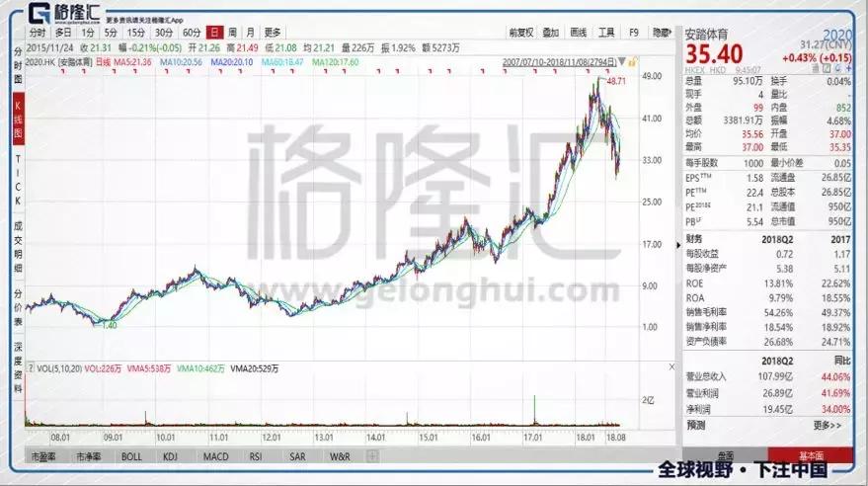Viewport: 868px width, 486px height.
Task: Click the 1.40 low price marker
Action: click(110, 325)
